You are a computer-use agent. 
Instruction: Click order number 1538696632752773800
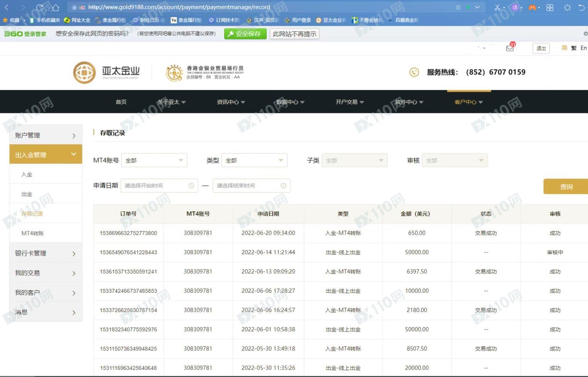click(x=128, y=233)
